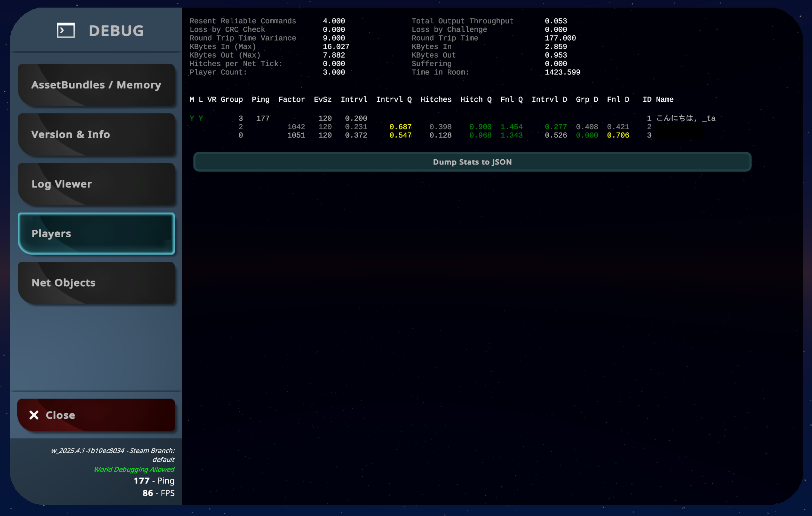Switch to the Version & Info tab
Viewport: 812px width, 516px height.
point(96,134)
